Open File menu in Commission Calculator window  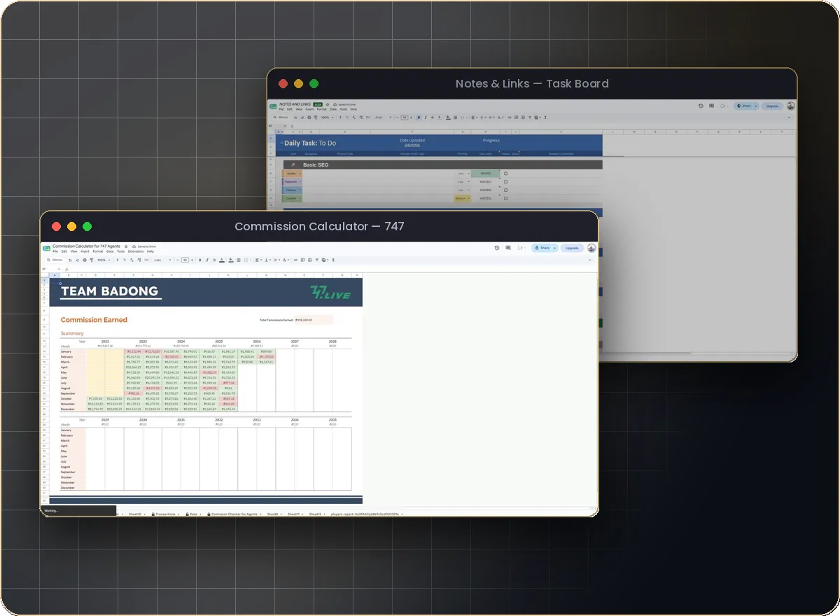[55, 251]
